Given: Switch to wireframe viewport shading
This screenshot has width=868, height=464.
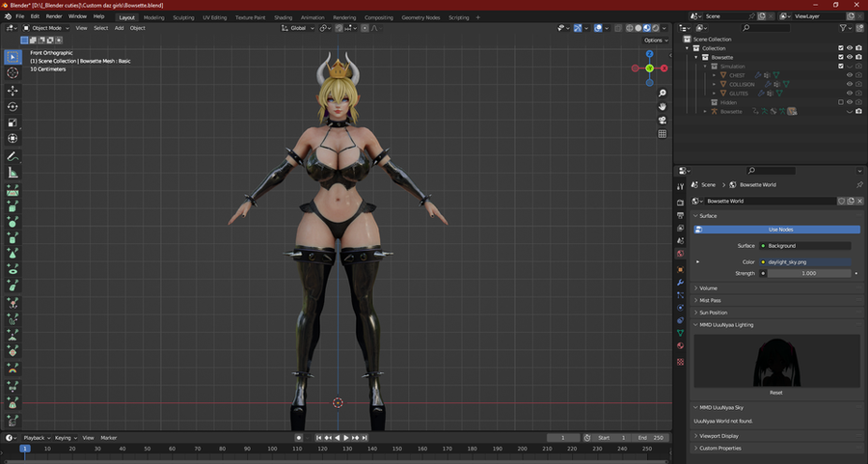Looking at the screenshot, I should [x=630, y=28].
